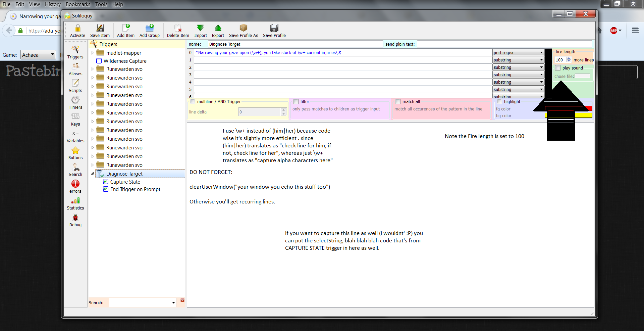Click the Save Item toolbar icon
The height and width of the screenshot is (331, 644).
100,28
